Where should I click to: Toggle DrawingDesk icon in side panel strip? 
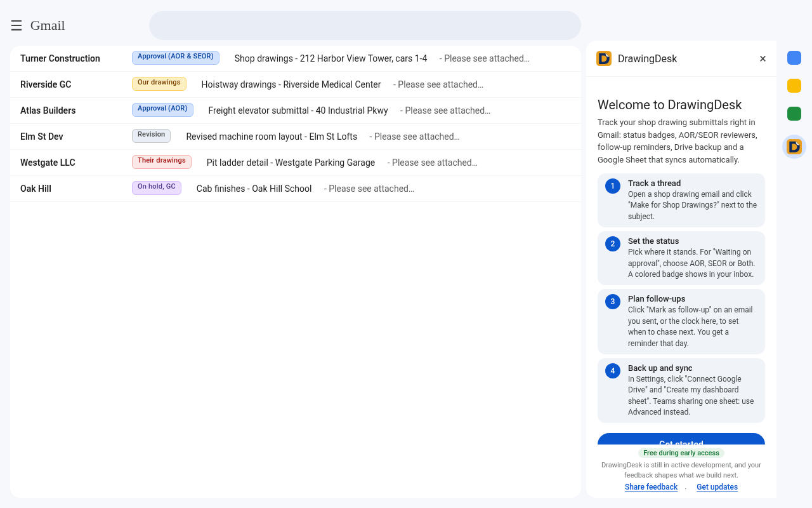coord(794,147)
